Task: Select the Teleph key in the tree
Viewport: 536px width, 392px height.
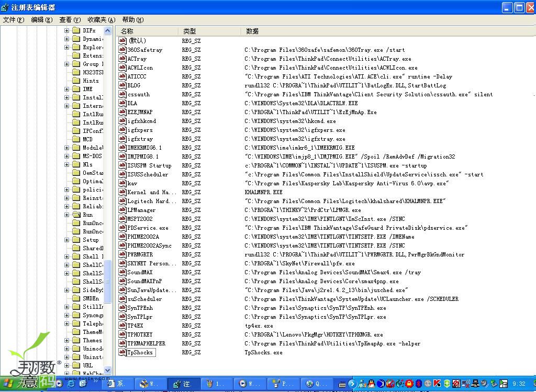Action: coord(93,323)
